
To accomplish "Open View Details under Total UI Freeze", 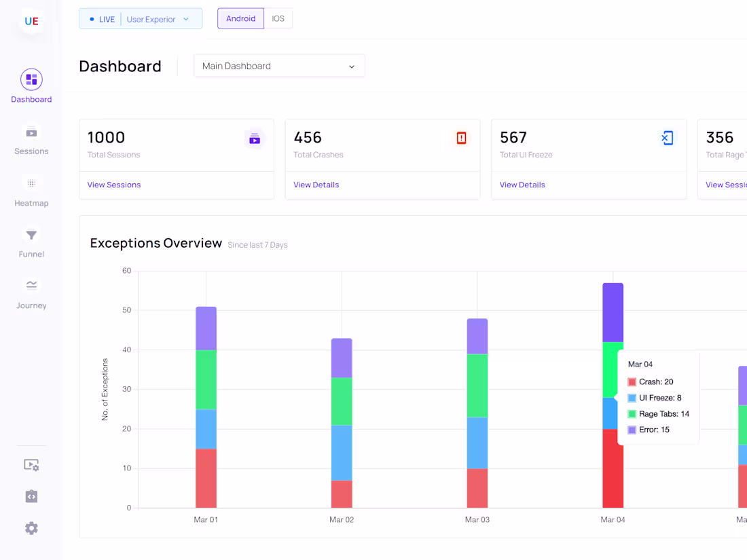I will pyautogui.click(x=522, y=185).
